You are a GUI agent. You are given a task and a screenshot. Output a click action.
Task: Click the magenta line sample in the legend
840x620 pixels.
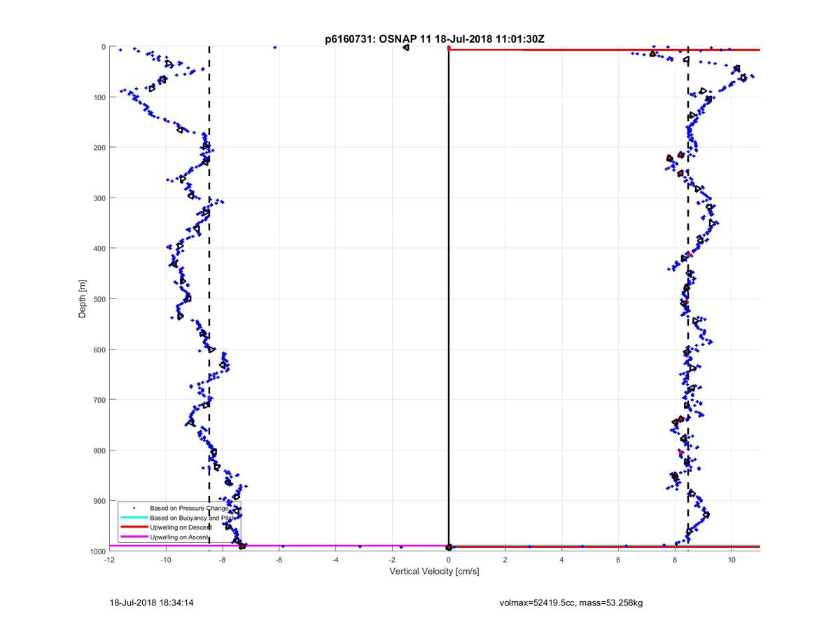tap(134, 537)
